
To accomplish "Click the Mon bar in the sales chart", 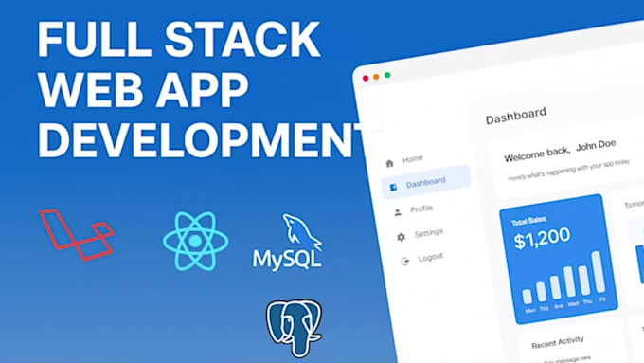I will tap(527, 297).
